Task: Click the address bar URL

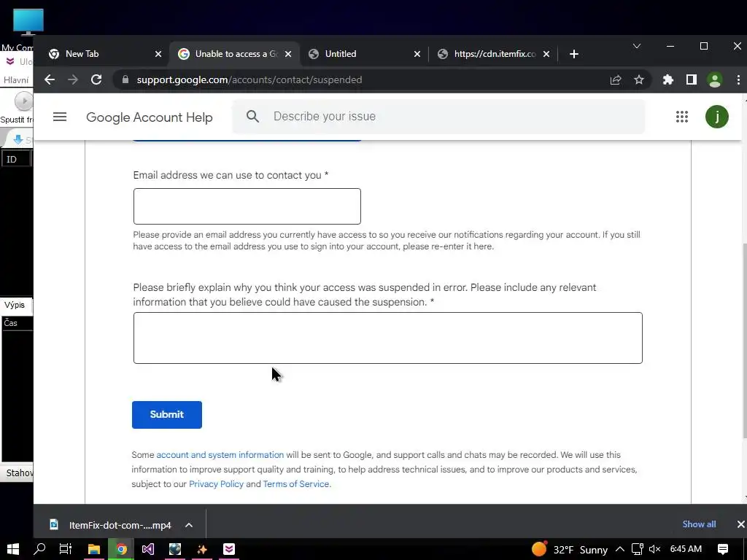Action: (249, 80)
